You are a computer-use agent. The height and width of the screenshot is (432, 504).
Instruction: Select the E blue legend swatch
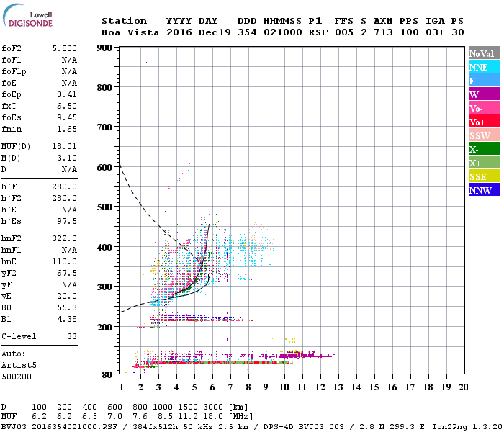[x=484, y=81]
